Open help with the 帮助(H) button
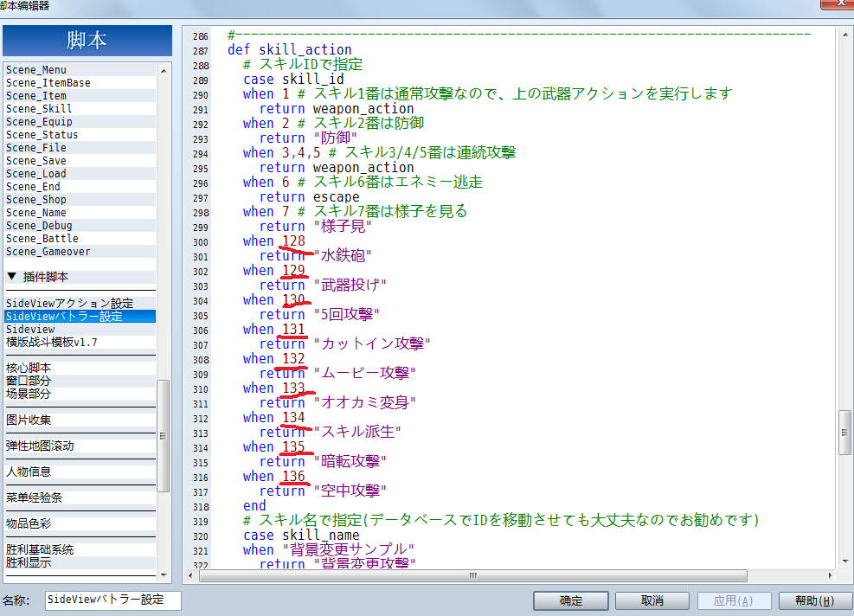 [814, 600]
